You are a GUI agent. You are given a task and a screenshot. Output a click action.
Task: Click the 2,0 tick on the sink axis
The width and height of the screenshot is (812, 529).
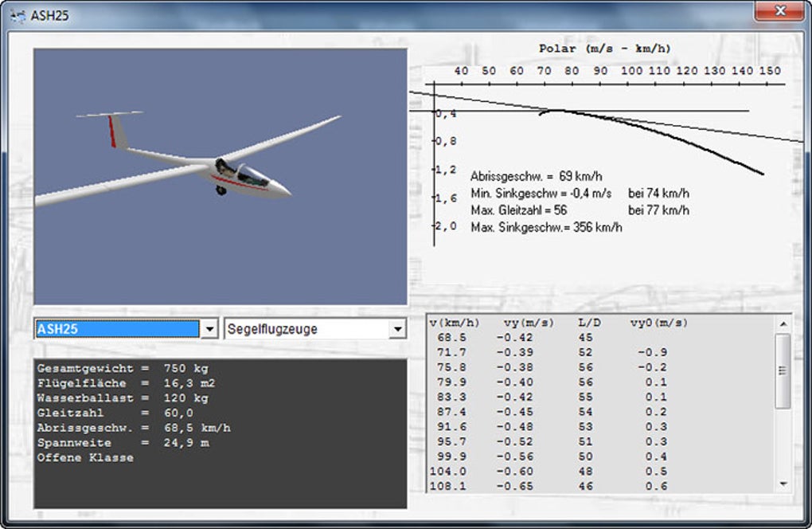pos(446,226)
